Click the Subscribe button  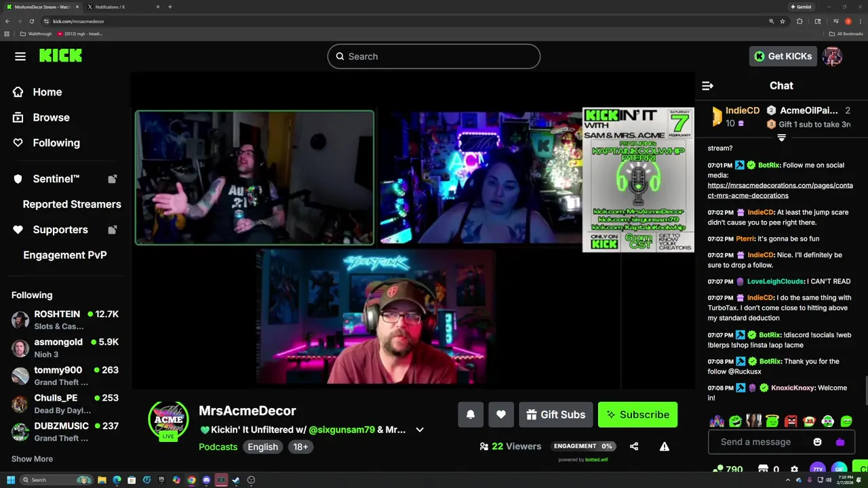[x=637, y=415]
